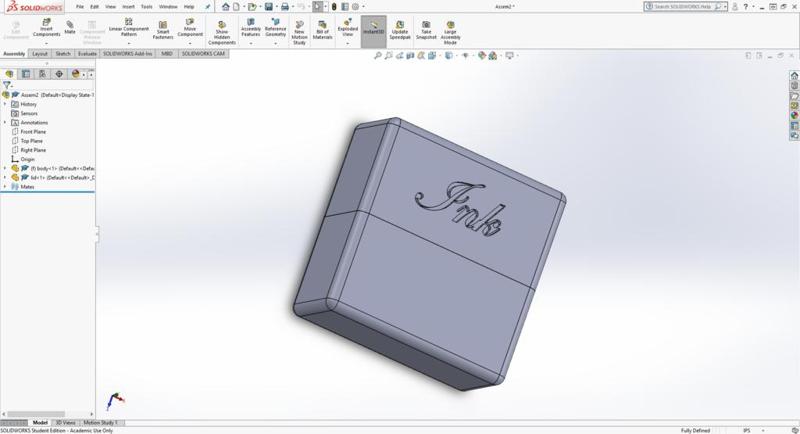This screenshot has height=434, width=800.
Task: Open the DimXpertManager crosshair tab
Action: pos(59,74)
